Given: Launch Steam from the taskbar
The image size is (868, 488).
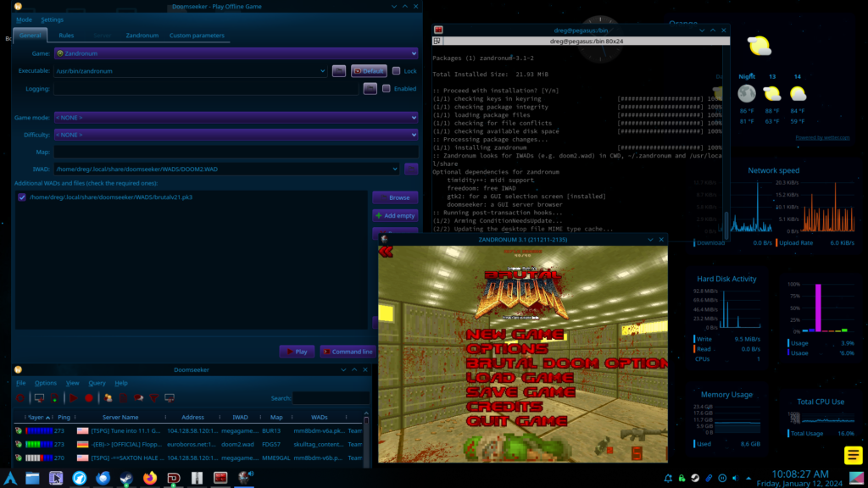Looking at the screenshot, I should point(126,478).
